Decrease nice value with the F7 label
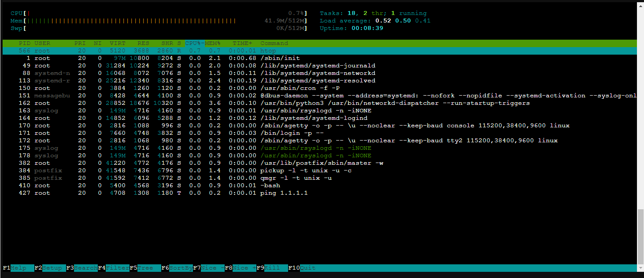 click(210, 267)
